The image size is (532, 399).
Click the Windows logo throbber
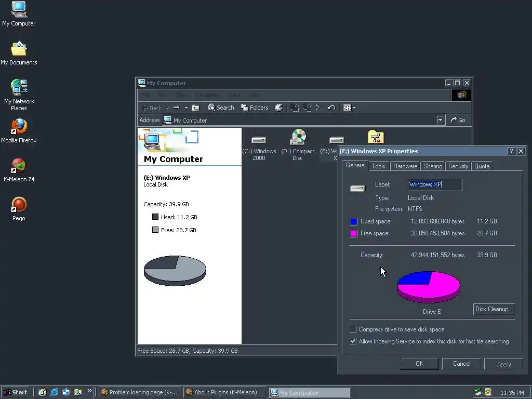pyautogui.click(x=461, y=95)
